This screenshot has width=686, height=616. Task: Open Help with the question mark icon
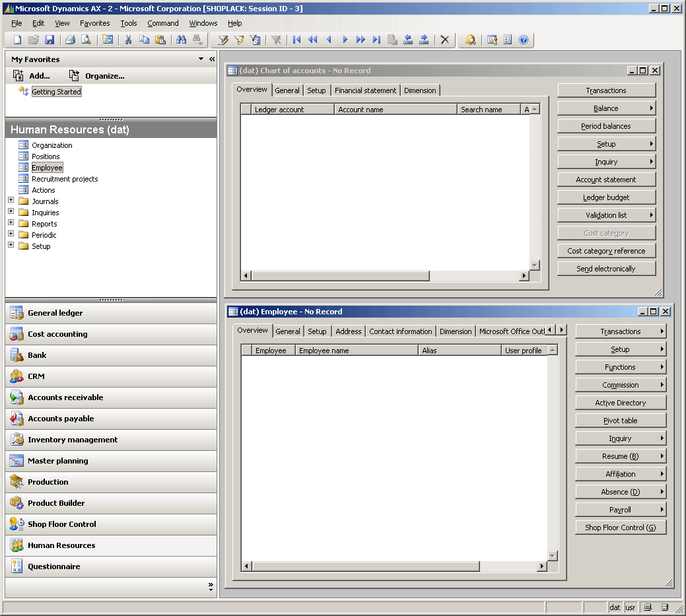tap(524, 40)
